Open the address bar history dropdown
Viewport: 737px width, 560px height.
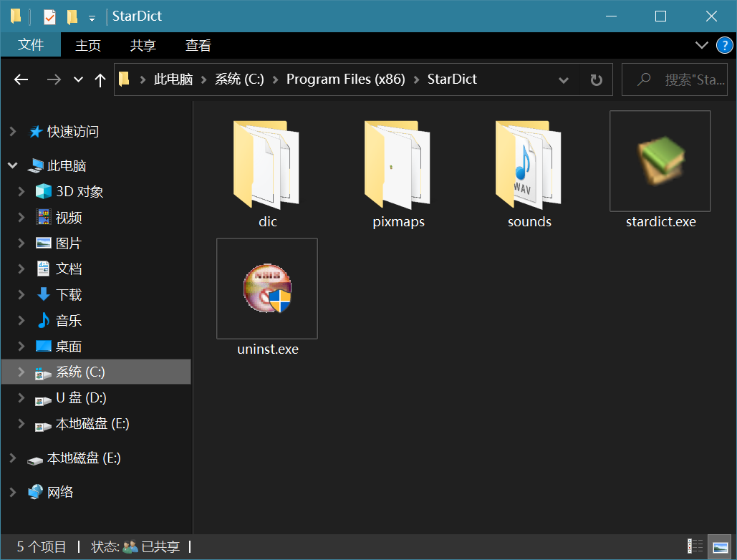pos(564,79)
